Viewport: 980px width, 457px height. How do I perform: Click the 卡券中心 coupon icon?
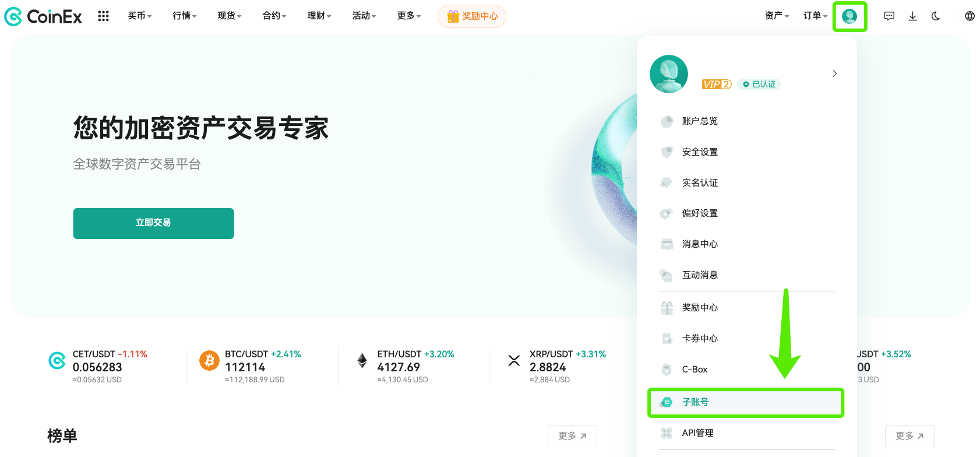pos(667,339)
